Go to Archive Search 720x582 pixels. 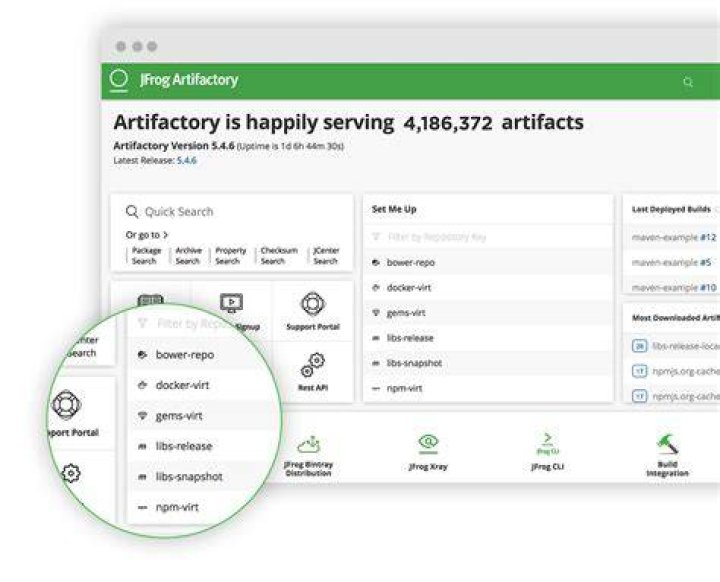pyautogui.click(x=188, y=256)
